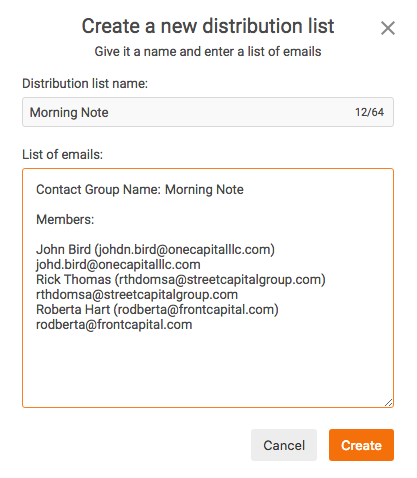417x478 pixels.
Task: Click the 'List of emails:' label
Action: 62,155
